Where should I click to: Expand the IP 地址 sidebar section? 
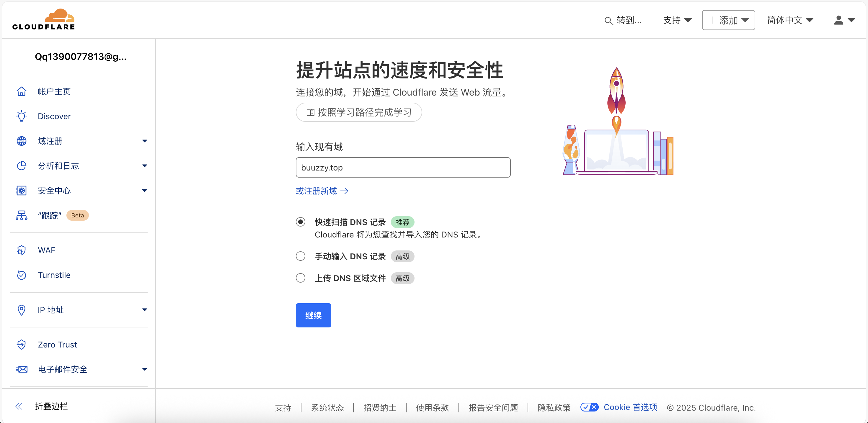pyautogui.click(x=145, y=310)
